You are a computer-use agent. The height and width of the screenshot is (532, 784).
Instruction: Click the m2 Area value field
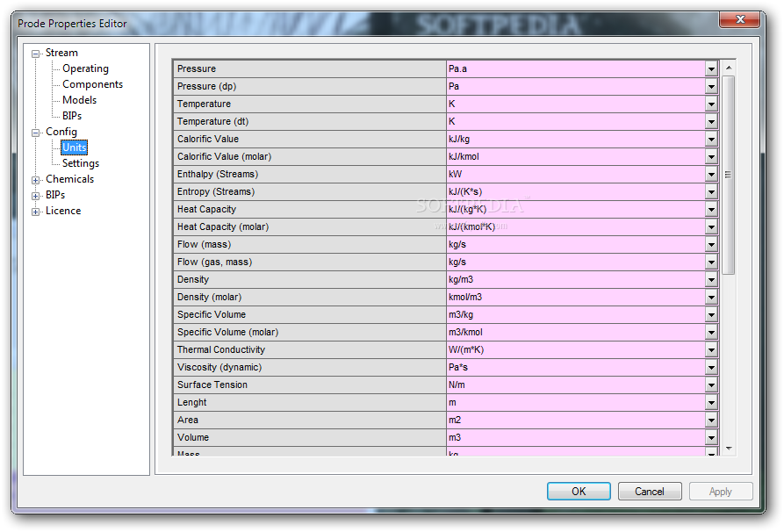(x=576, y=420)
